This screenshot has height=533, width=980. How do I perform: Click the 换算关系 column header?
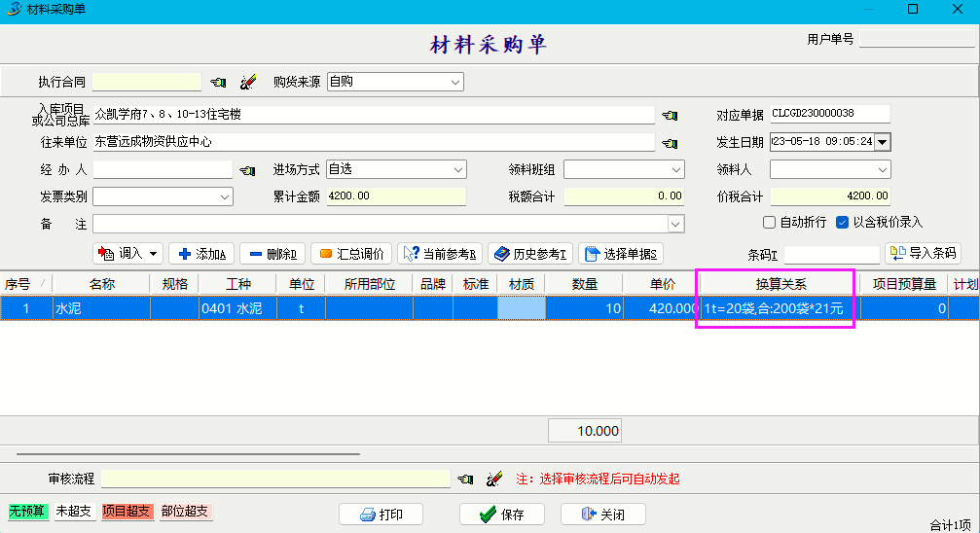pyautogui.click(x=780, y=284)
